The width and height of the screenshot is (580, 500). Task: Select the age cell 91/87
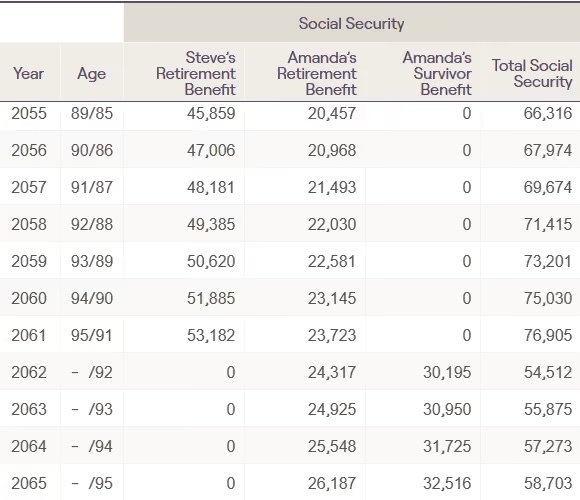[92, 187]
